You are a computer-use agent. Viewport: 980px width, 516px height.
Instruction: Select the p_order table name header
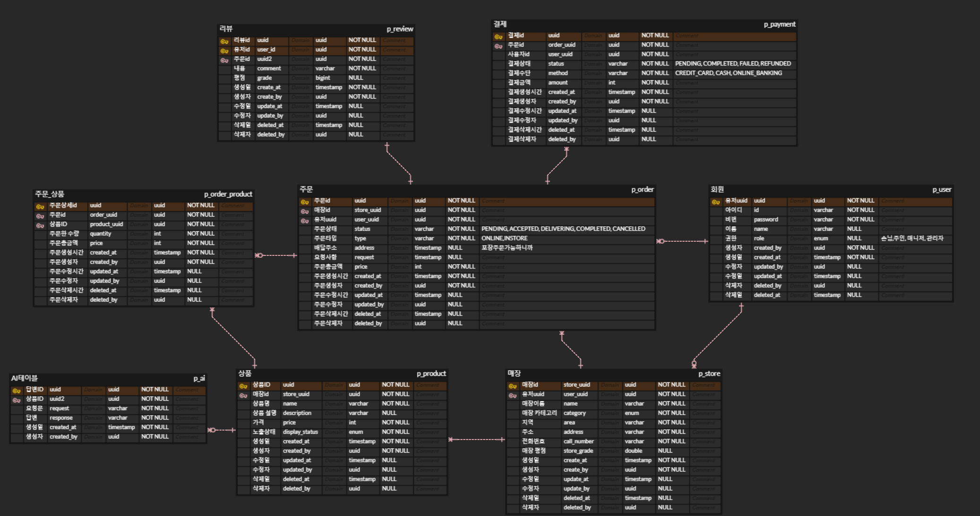click(642, 189)
